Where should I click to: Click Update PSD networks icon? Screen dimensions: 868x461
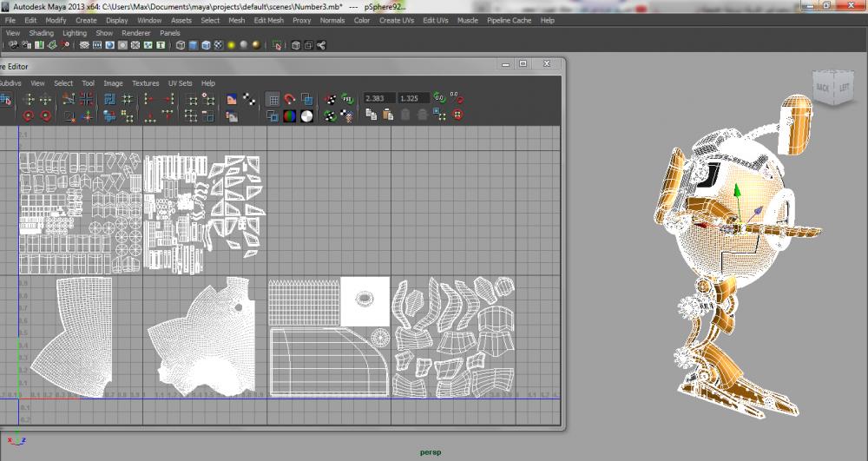347,99
